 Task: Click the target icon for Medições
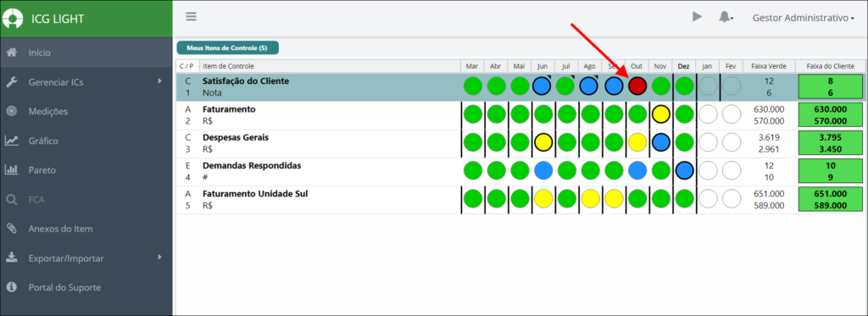(11, 111)
